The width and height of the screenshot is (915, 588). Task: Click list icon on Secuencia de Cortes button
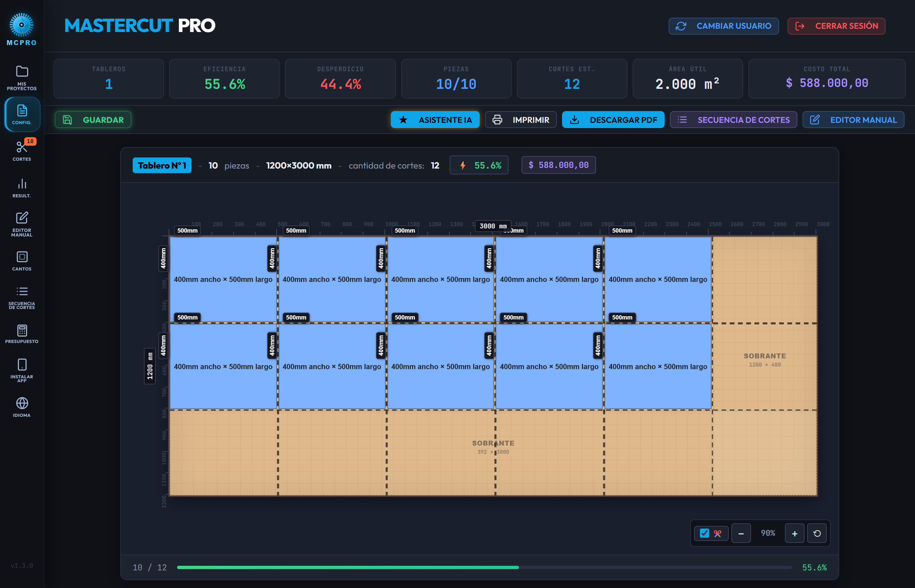coord(682,120)
